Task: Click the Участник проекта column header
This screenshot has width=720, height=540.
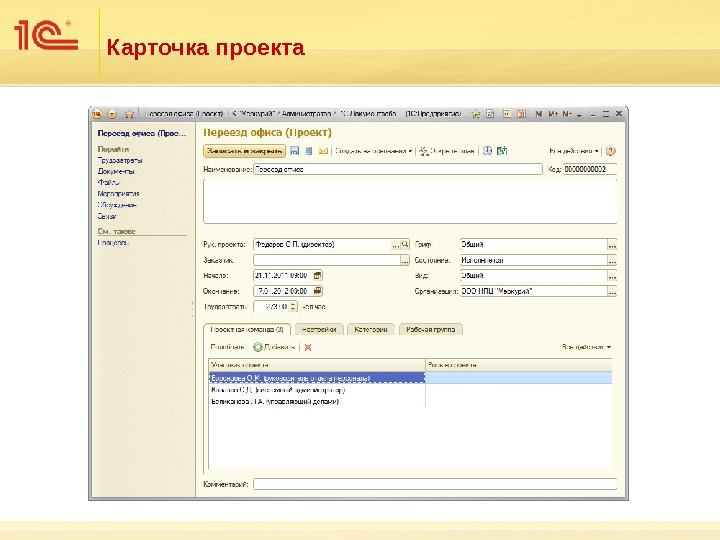Action: (x=317, y=365)
